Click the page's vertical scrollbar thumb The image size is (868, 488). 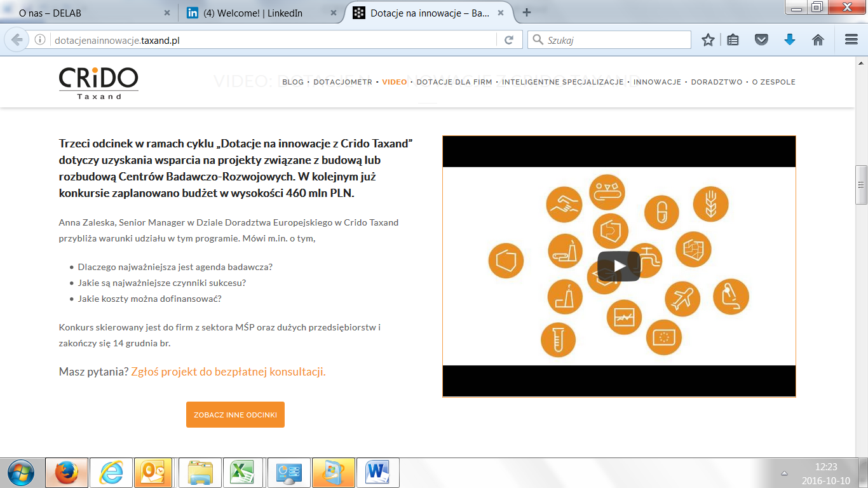pos(861,184)
